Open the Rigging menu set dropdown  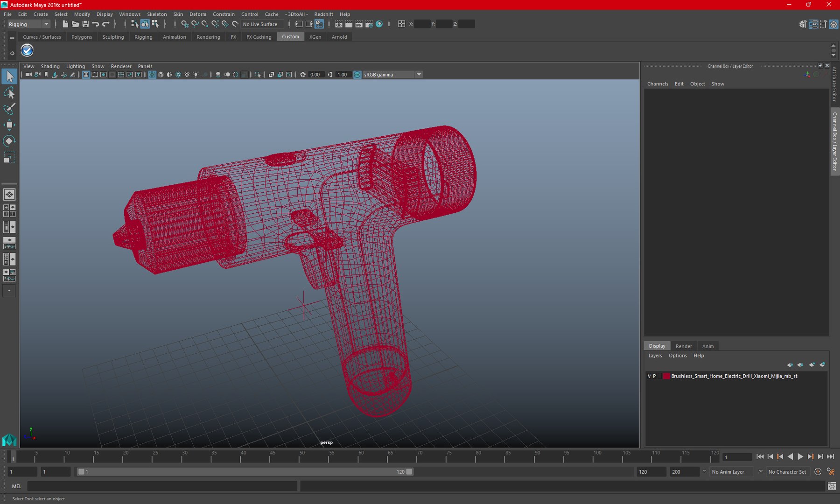click(x=28, y=24)
